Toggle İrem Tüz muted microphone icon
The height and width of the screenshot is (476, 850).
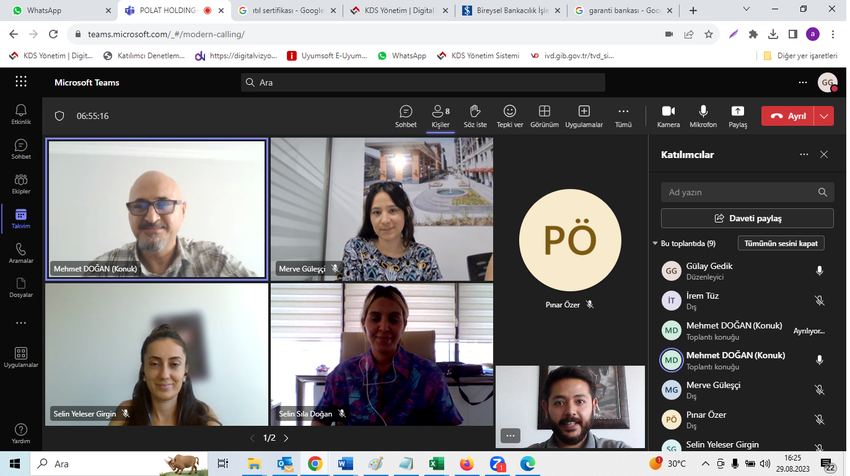click(x=819, y=300)
